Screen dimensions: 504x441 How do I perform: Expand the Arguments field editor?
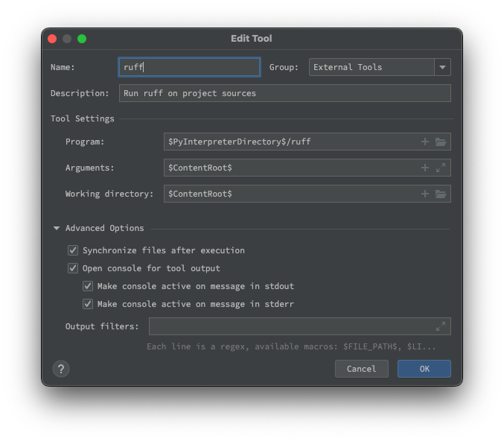click(x=441, y=168)
